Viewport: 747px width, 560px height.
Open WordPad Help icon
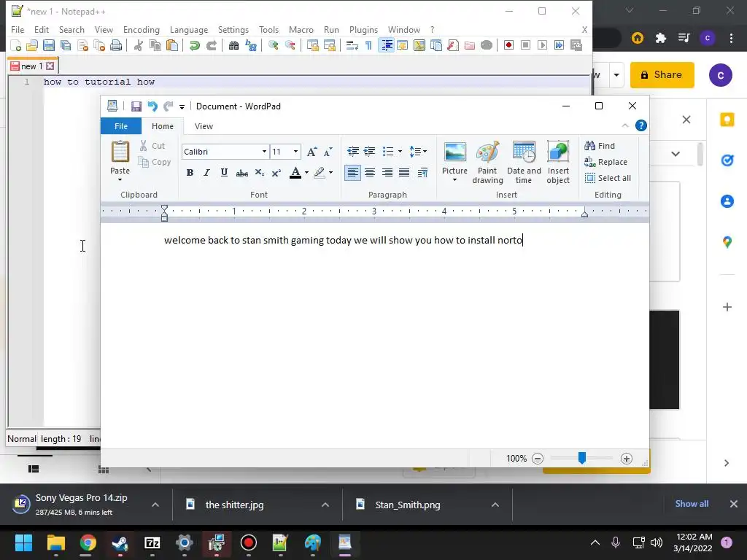641,125
